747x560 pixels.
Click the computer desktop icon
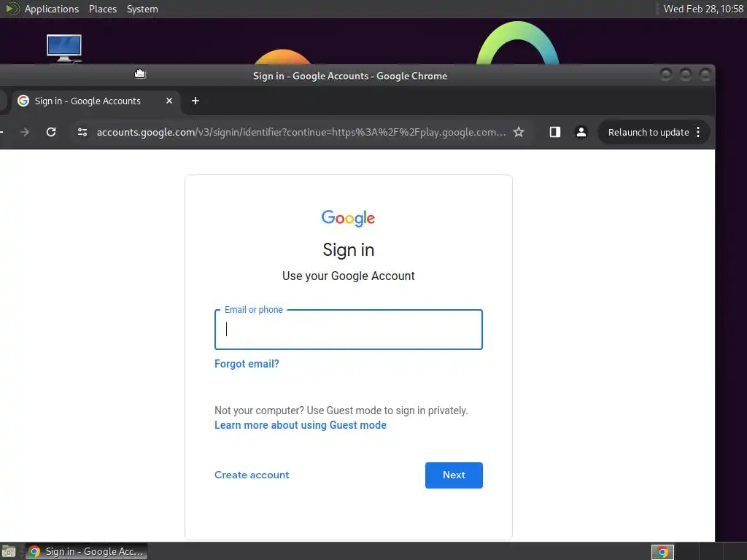[64, 48]
